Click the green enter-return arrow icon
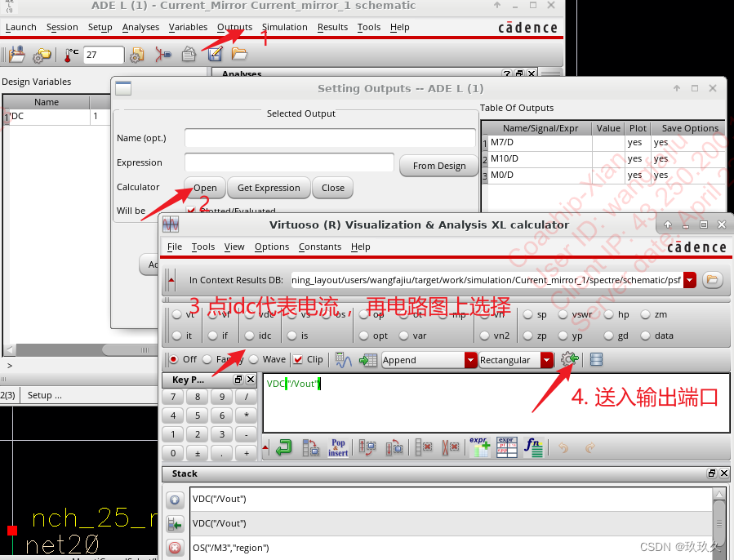734x560 pixels. (x=283, y=447)
